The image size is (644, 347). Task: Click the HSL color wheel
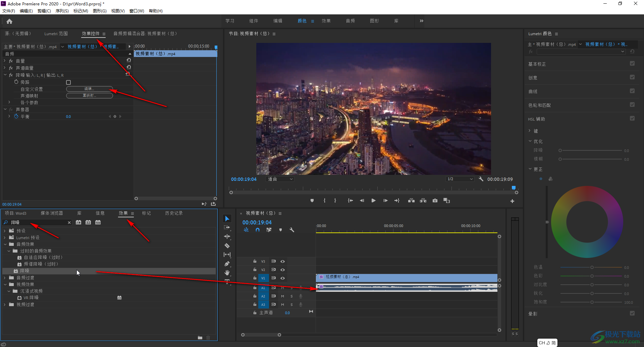click(587, 222)
